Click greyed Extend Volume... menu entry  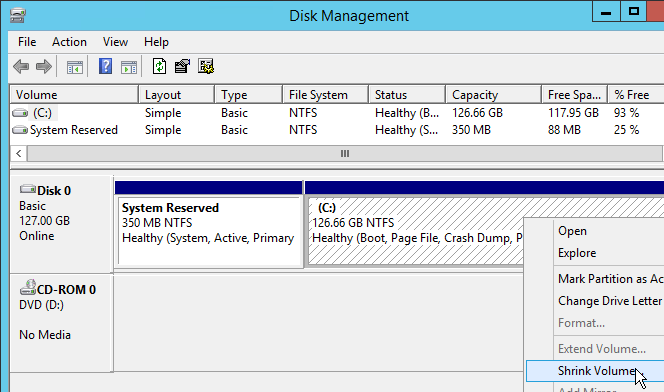pyautogui.click(x=595, y=349)
